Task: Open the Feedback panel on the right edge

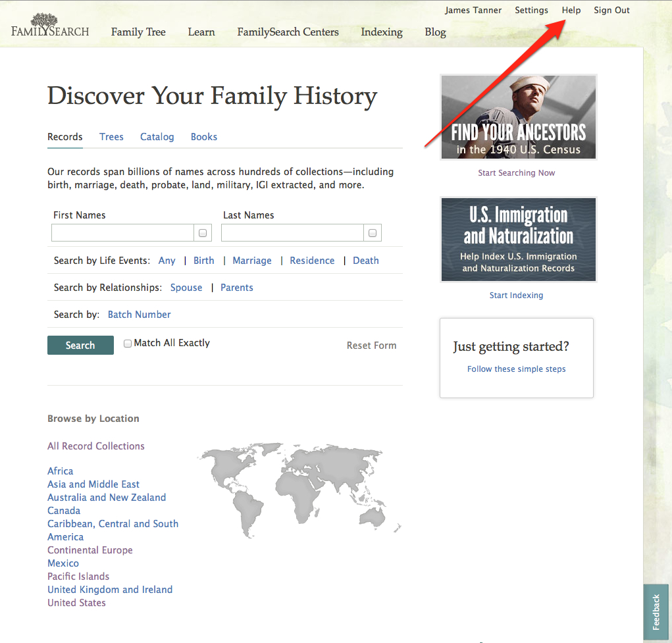Action: tap(656, 612)
